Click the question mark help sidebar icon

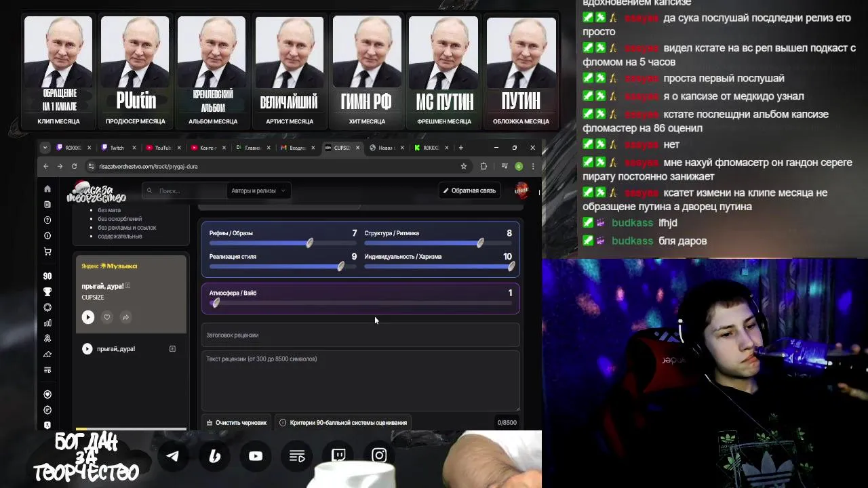(x=47, y=220)
